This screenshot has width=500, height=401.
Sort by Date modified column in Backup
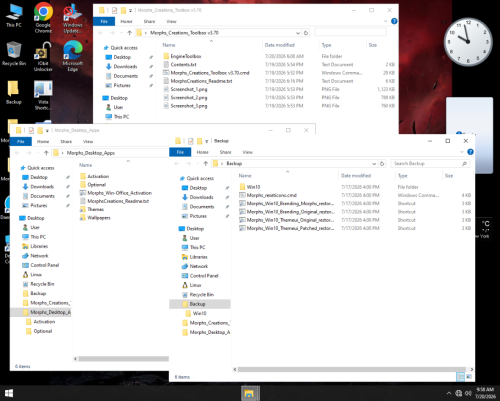pyautogui.click(x=356, y=176)
